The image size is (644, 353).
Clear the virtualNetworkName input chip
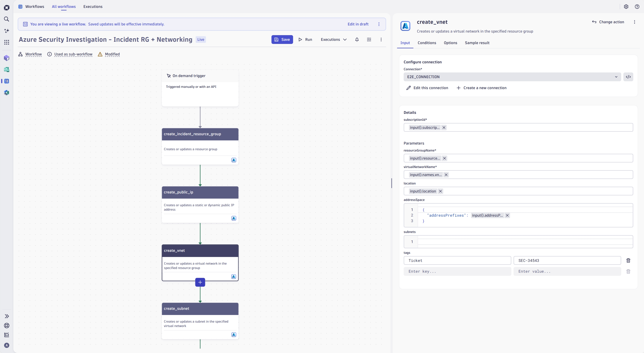[446, 175]
